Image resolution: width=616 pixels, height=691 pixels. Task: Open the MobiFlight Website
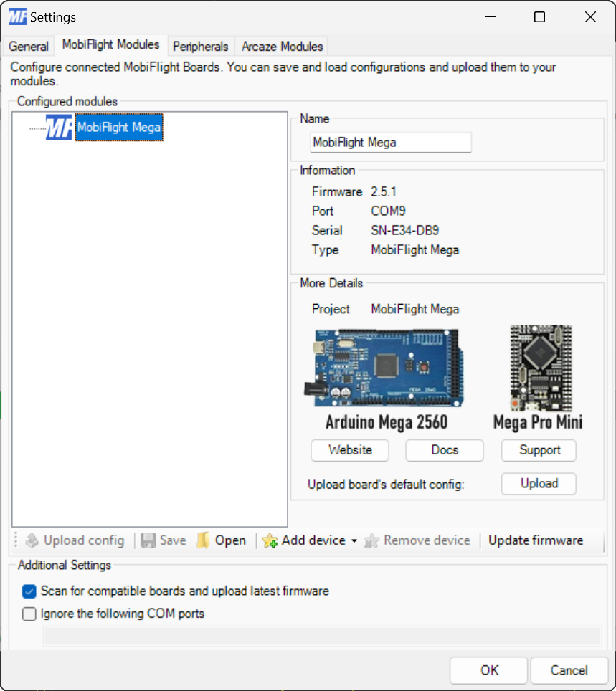click(349, 450)
